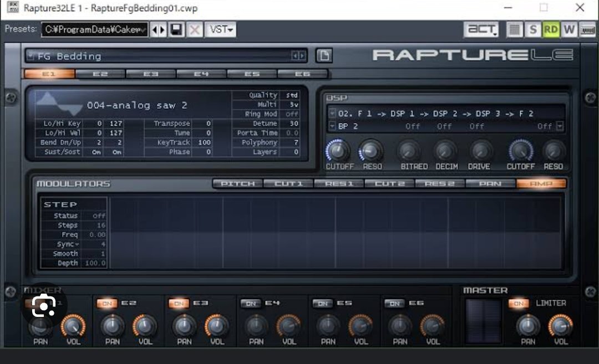Show the CUT 2 modulator
The image size is (599, 364).
coord(390,183)
